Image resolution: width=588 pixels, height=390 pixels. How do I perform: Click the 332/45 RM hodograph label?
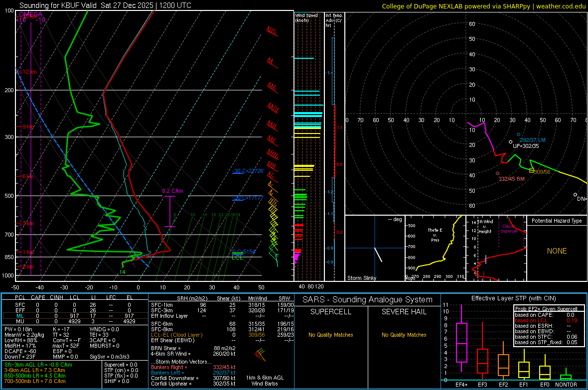tap(511, 179)
